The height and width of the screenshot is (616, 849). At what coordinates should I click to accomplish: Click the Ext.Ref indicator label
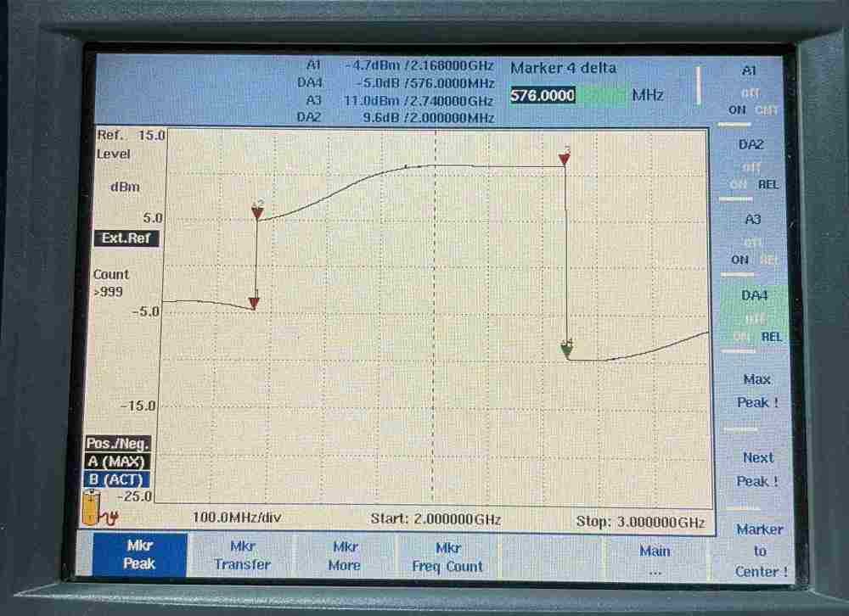[127, 238]
